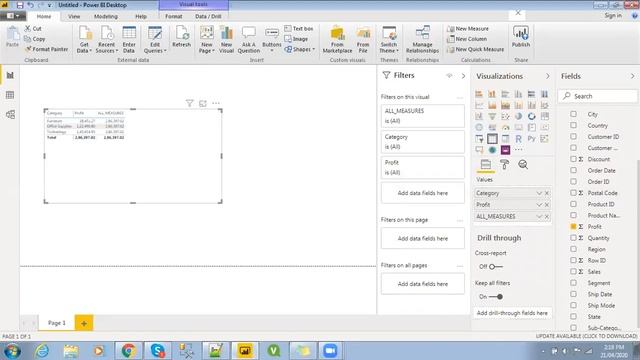Open Category field dropdown in Values
The height and width of the screenshot is (360, 640).
point(539,193)
